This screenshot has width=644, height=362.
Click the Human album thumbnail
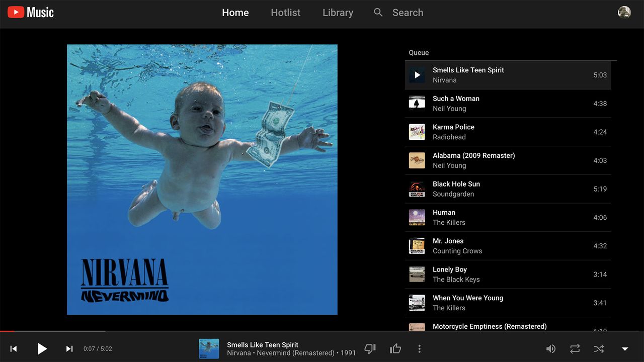[417, 217]
